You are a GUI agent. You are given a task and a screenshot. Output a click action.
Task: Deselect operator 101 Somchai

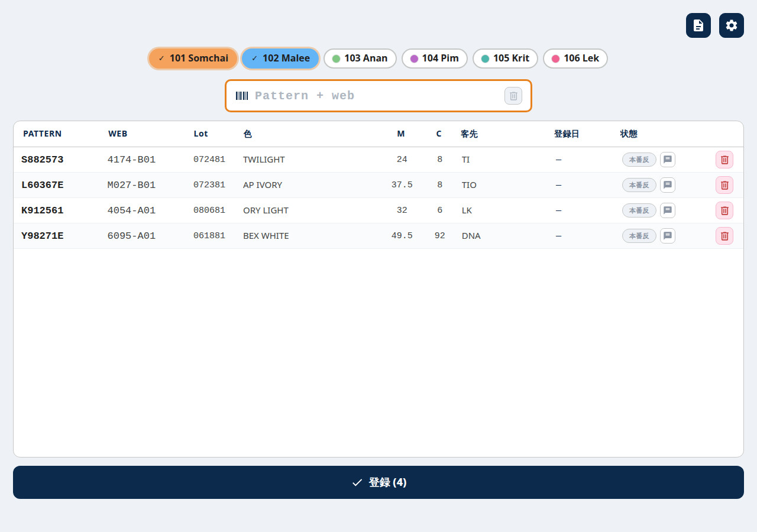pyautogui.click(x=193, y=59)
